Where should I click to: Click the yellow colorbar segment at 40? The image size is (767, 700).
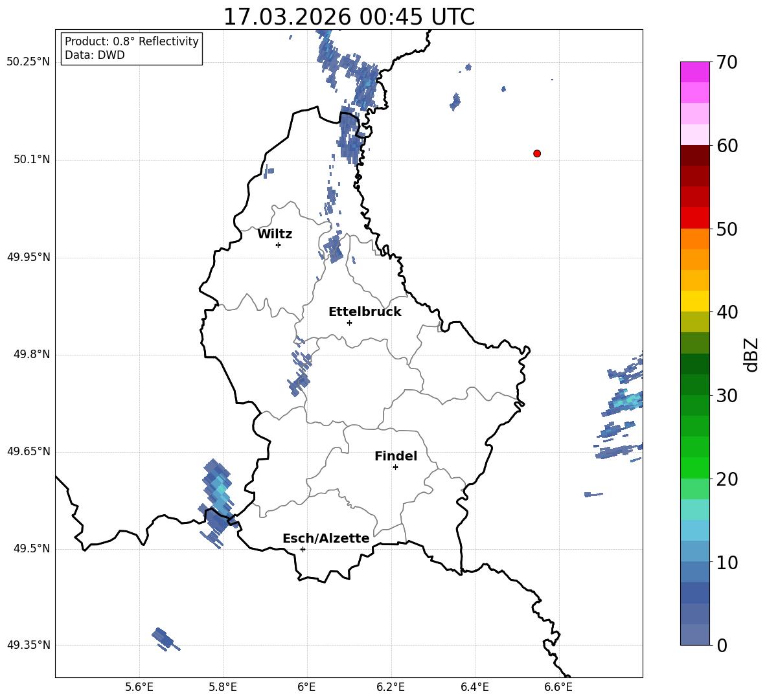coord(694,301)
